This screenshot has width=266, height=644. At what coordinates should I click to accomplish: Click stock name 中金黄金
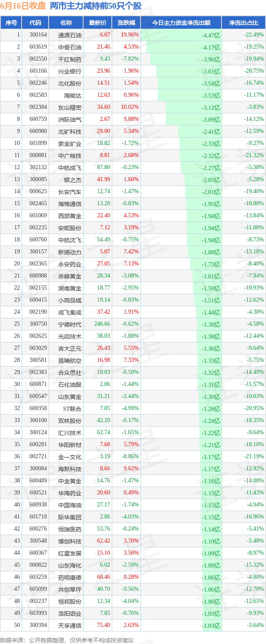(70, 481)
